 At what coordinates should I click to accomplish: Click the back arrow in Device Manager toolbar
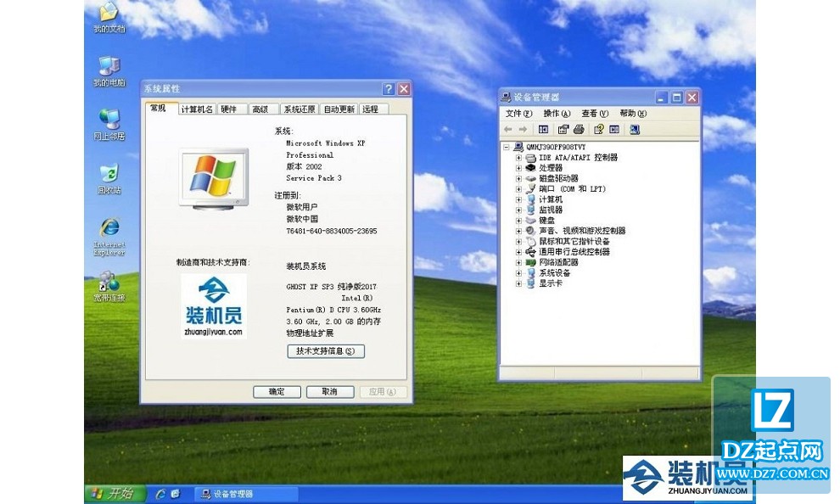(508, 129)
